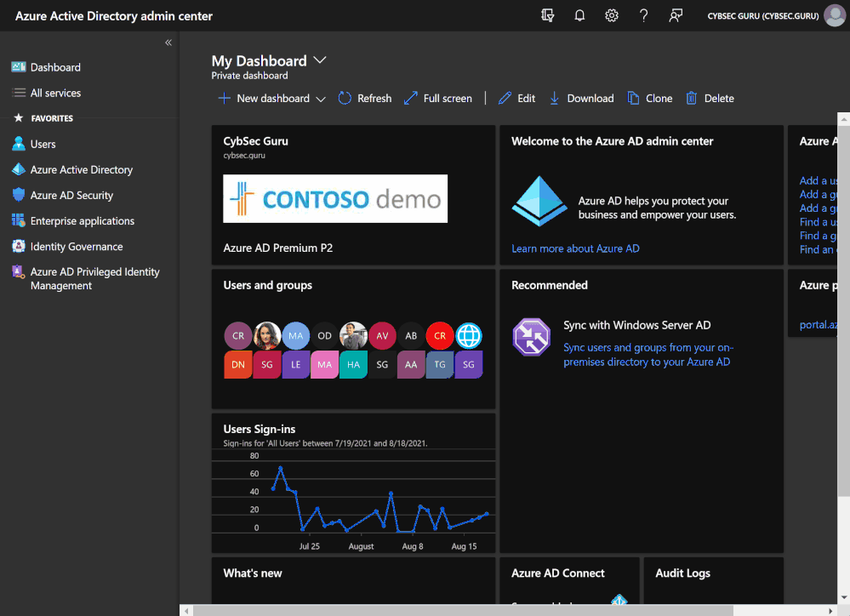Collapse the left navigation sidebar
Viewport: 850px width, 616px height.
click(x=168, y=43)
